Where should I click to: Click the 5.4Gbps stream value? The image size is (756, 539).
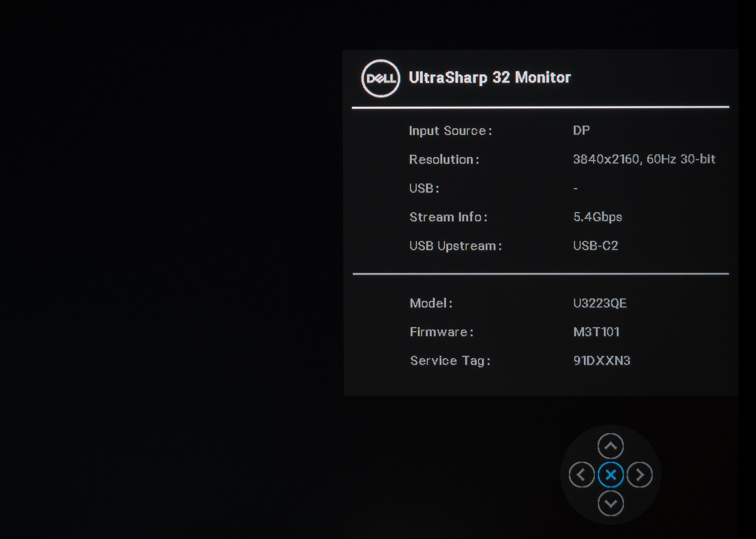[598, 217]
